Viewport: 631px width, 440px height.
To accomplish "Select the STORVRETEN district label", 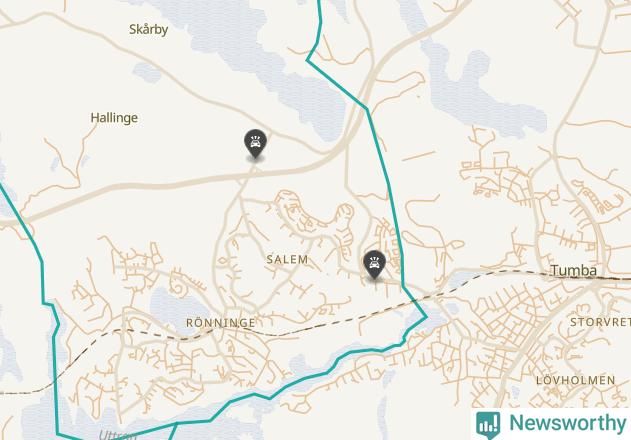I will tap(600, 322).
